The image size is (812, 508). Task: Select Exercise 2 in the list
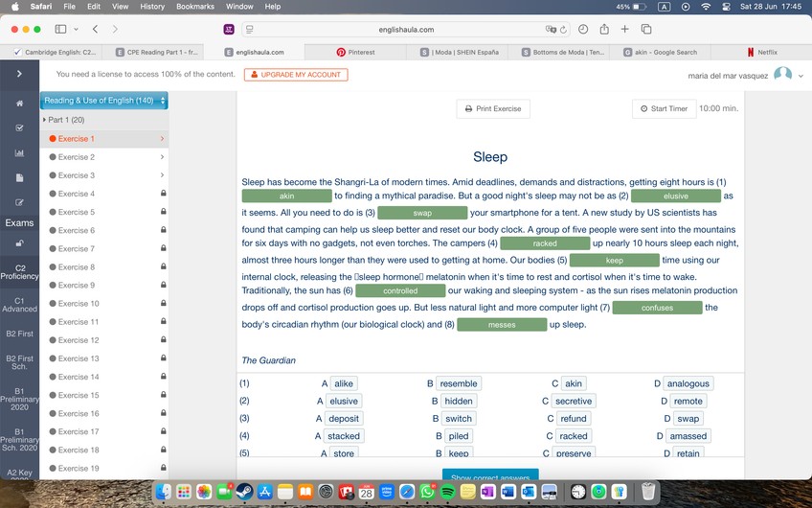[77, 157]
